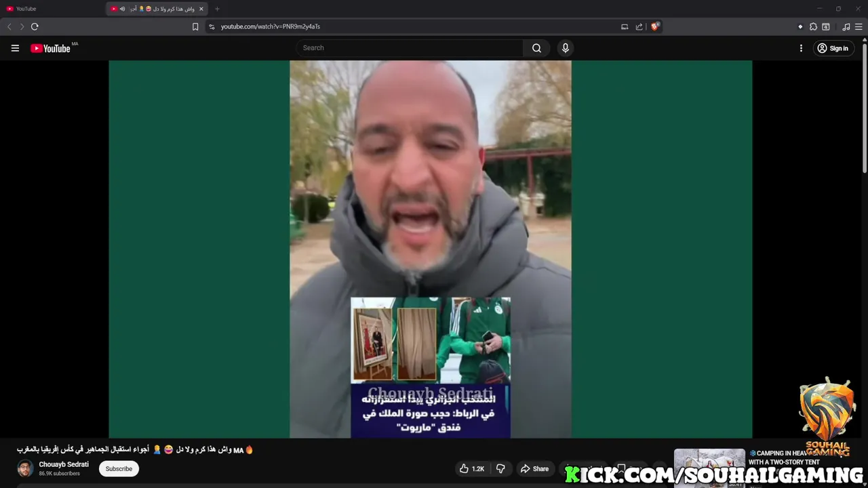Reload the page with the refresh icon
This screenshot has width=868, height=488.
35,26
